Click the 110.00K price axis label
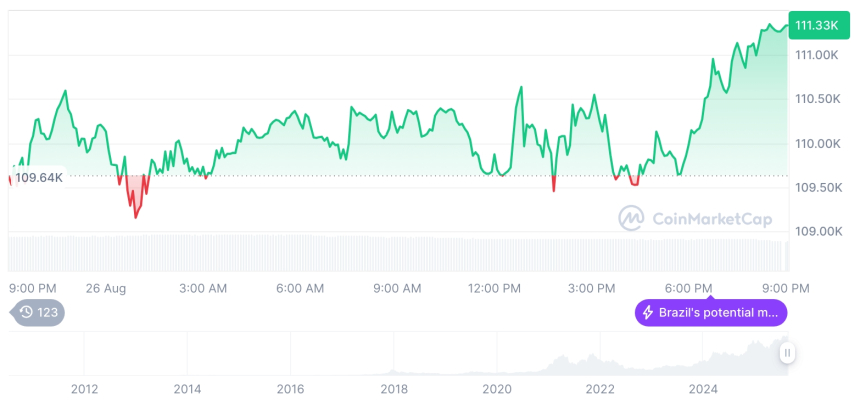Viewport: 860px width, 401px height. click(x=817, y=143)
